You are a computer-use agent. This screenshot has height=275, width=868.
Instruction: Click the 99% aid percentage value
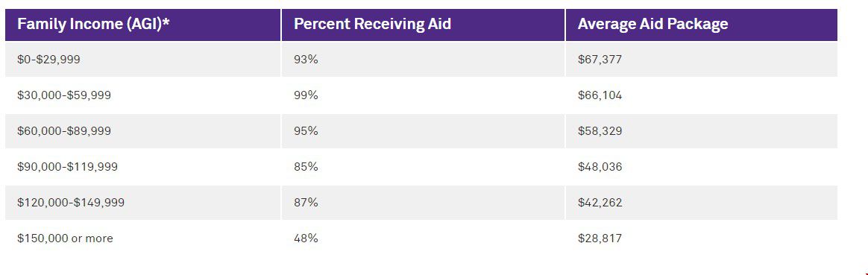306,95
